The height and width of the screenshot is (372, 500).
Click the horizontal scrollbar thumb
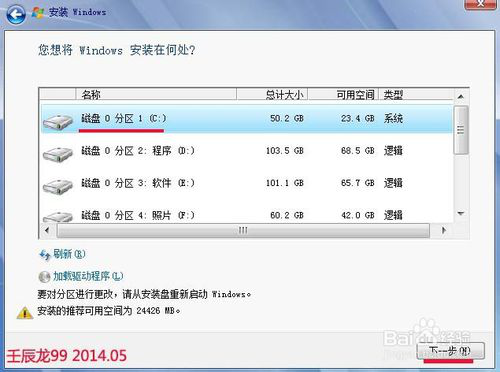(x=243, y=230)
